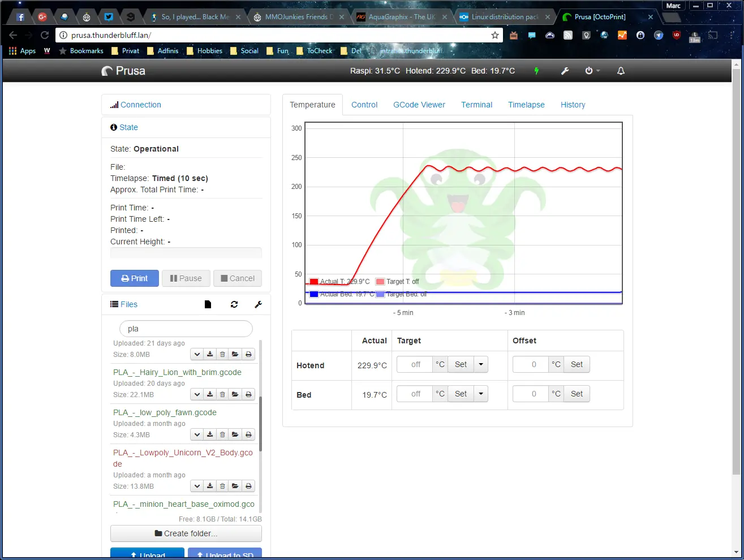
Task: Open the Terminal tab
Action: pos(476,105)
